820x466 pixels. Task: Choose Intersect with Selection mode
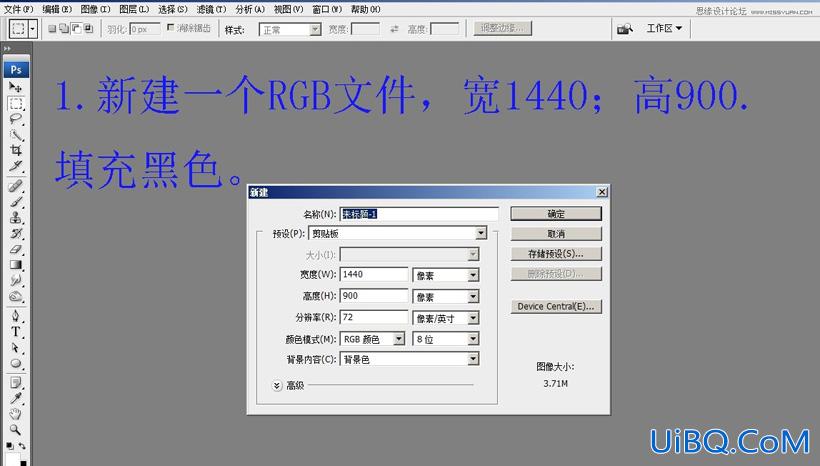coord(88,29)
